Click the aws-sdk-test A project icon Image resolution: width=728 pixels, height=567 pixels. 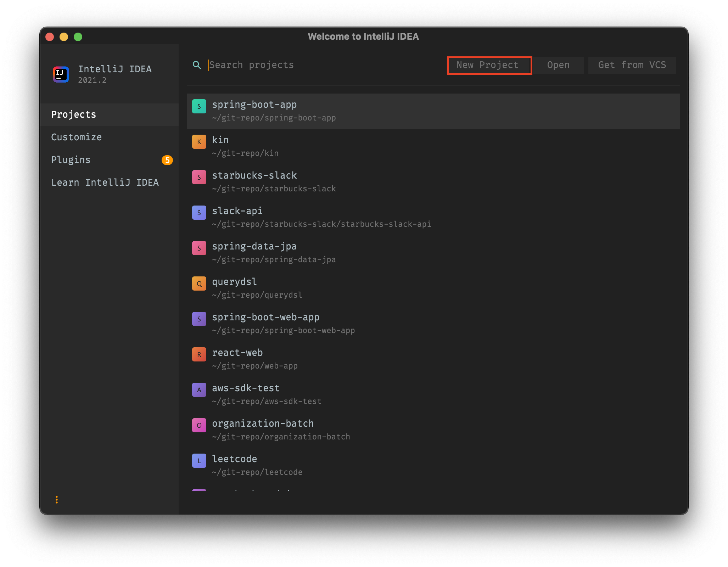[x=199, y=390]
